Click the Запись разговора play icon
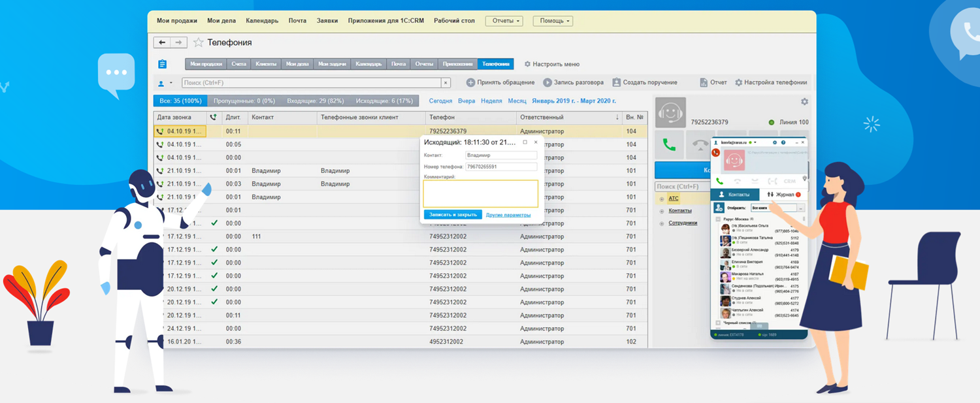This screenshot has height=403, width=980. point(547,83)
